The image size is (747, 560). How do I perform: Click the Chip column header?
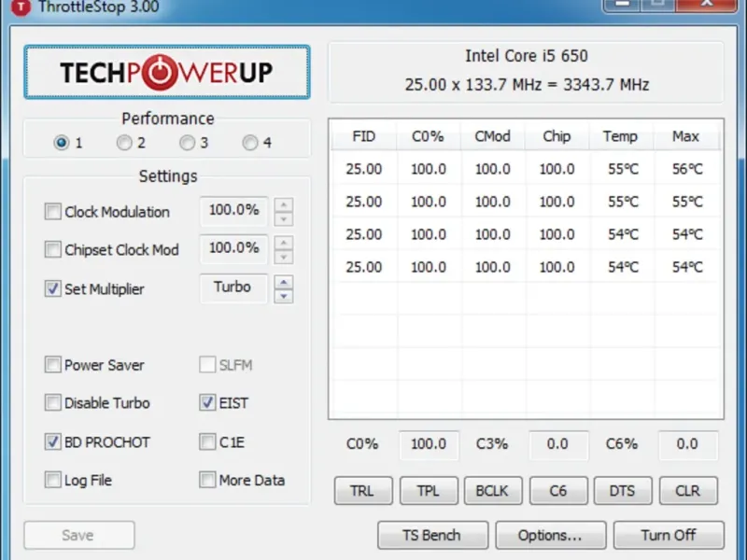click(x=557, y=136)
